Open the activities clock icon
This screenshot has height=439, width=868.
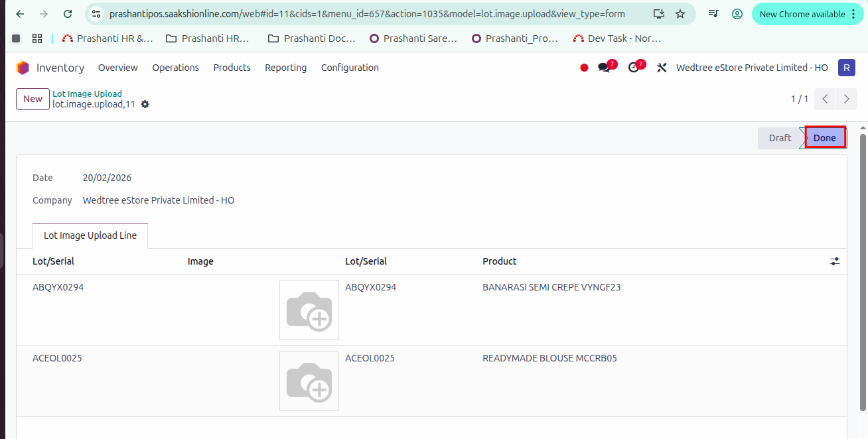pos(634,68)
